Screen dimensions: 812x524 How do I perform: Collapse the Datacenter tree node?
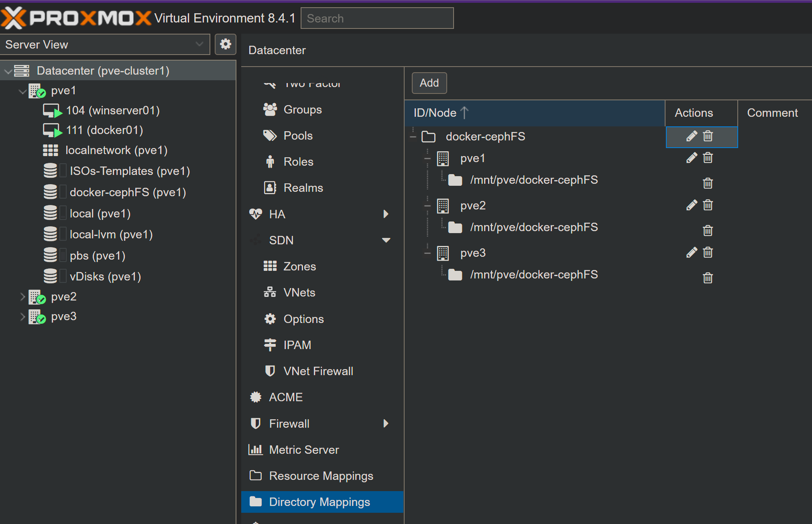8,71
